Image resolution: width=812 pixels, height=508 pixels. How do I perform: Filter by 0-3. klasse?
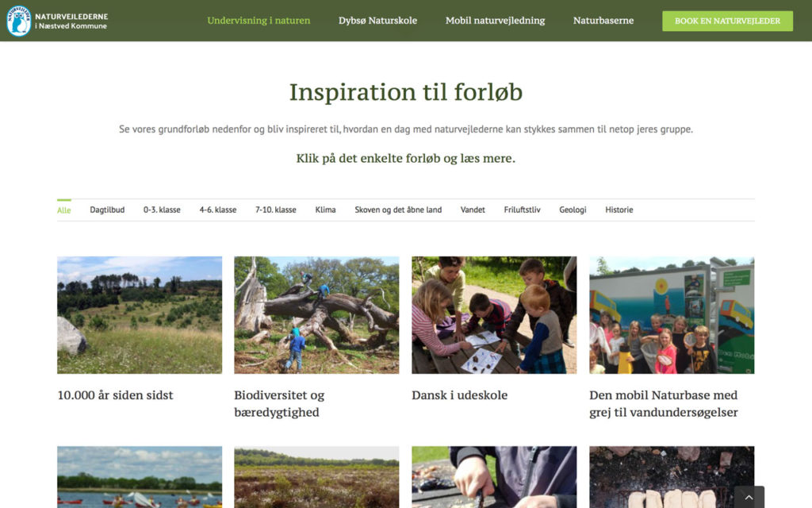(x=162, y=210)
